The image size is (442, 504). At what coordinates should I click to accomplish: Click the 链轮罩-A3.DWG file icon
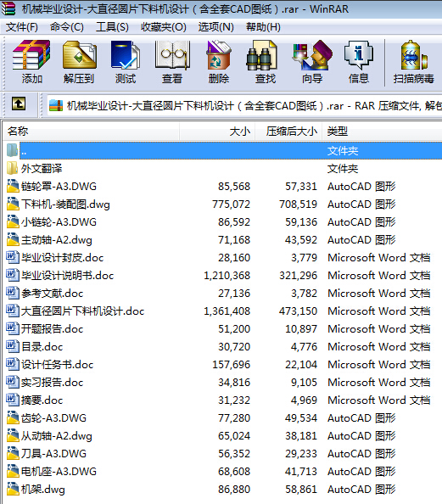click(x=13, y=186)
